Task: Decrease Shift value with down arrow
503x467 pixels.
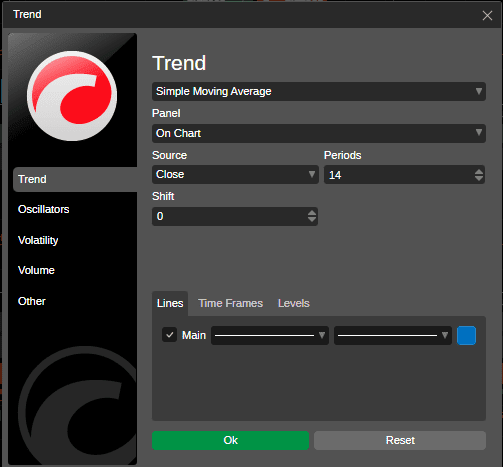Action: [x=312, y=220]
